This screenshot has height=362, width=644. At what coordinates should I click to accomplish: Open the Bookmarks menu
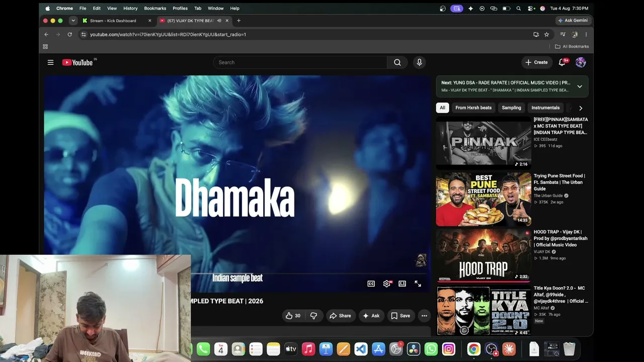coord(155,8)
